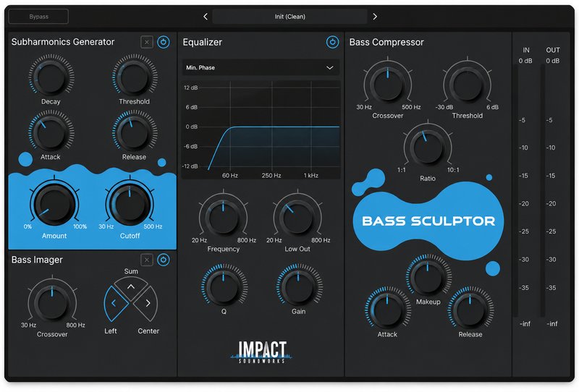Viewport: 579px width, 392px height.
Task: Click the Impact Soundworks logo
Action: coord(262,351)
